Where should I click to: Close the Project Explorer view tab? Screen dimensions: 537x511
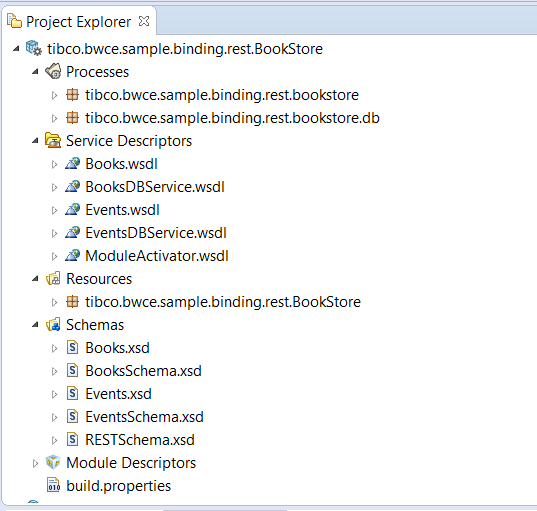[x=144, y=21]
